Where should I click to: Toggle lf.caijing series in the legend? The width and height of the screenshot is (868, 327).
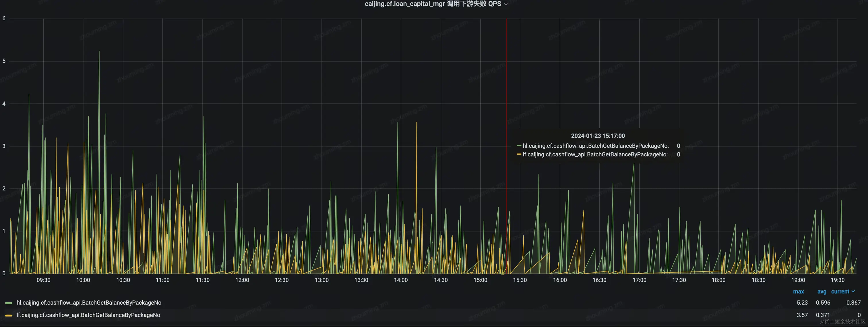point(88,315)
